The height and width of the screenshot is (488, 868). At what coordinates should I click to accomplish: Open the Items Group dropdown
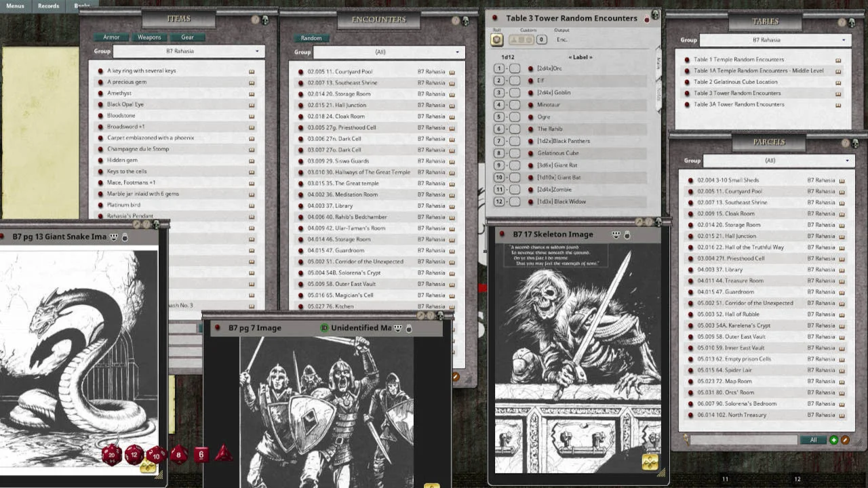189,52
